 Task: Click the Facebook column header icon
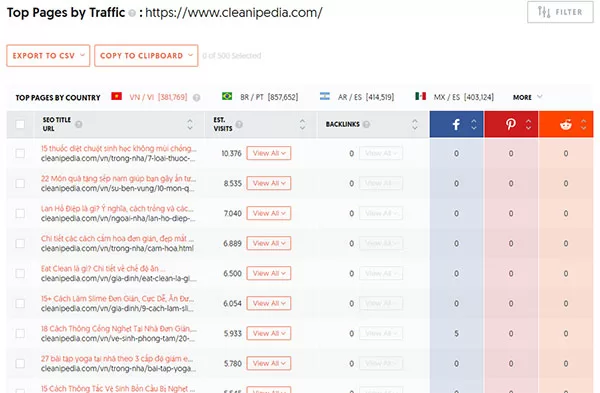pos(456,124)
